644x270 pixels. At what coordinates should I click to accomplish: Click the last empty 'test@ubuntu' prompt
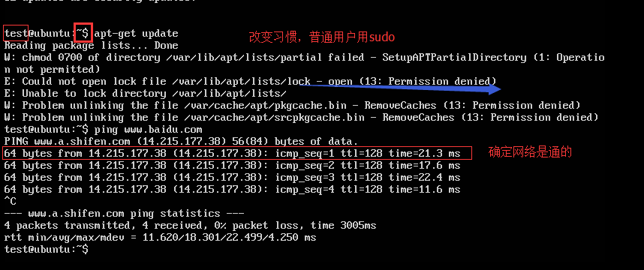click(46, 249)
